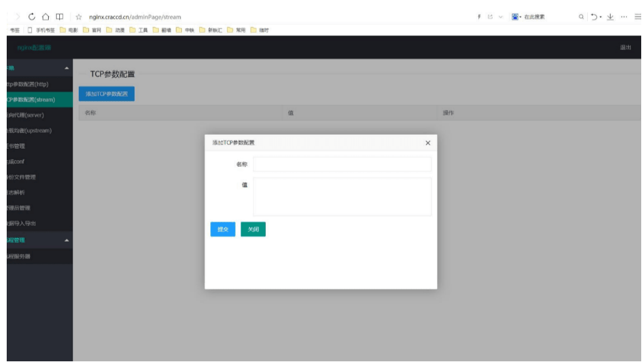Click the 名称 input field in dialog
Image resolution: width=644 pixels, height=363 pixels.
[x=342, y=164]
